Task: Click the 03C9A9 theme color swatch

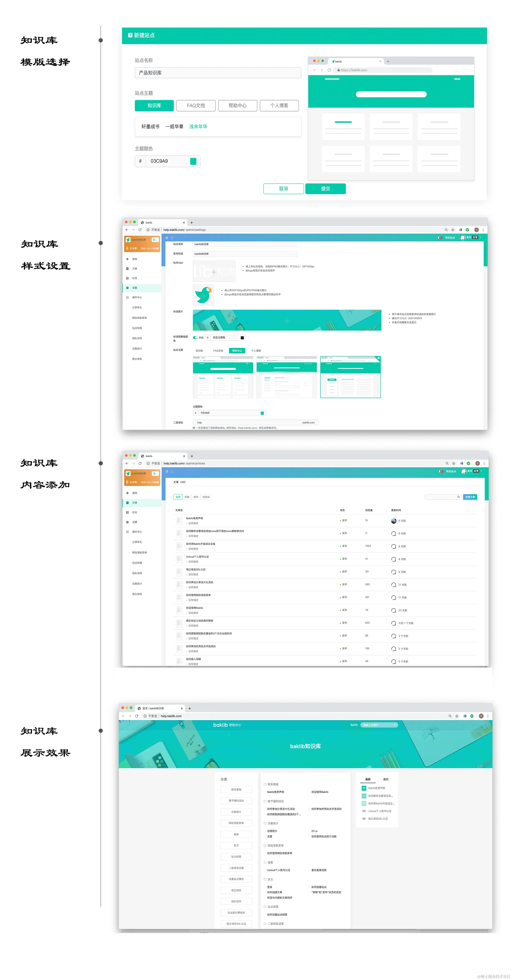Action: 193,161
